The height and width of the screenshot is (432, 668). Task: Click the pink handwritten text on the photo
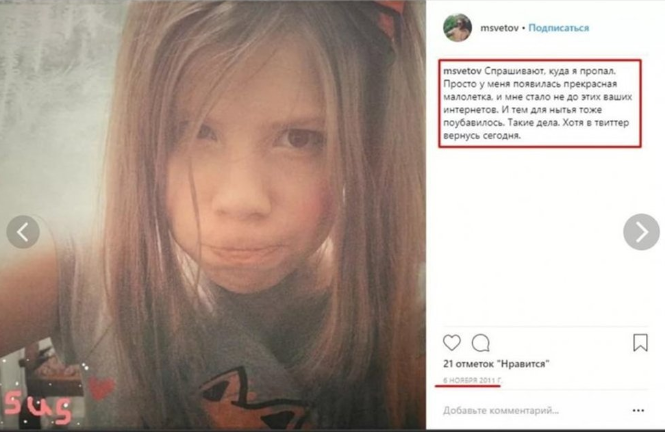point(37,408)
